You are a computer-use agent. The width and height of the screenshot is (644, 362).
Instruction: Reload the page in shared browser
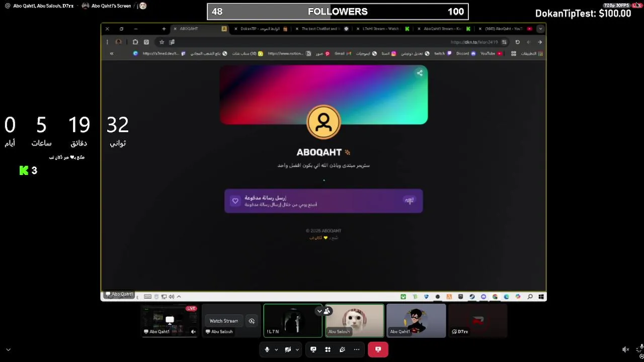pos(517,42)
